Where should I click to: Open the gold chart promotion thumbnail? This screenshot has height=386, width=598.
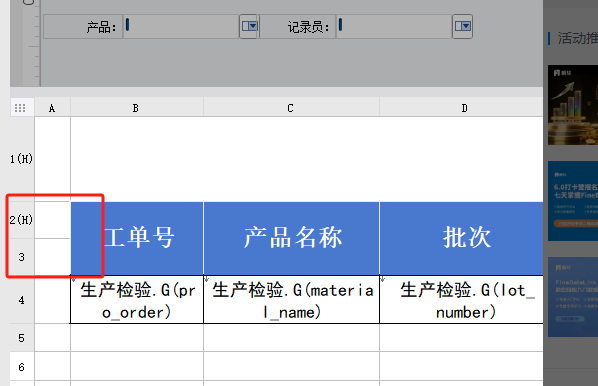(573, 105)
